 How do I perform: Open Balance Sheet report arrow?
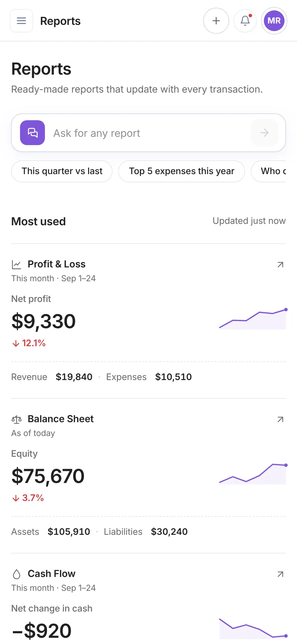(x=280, y=419)
